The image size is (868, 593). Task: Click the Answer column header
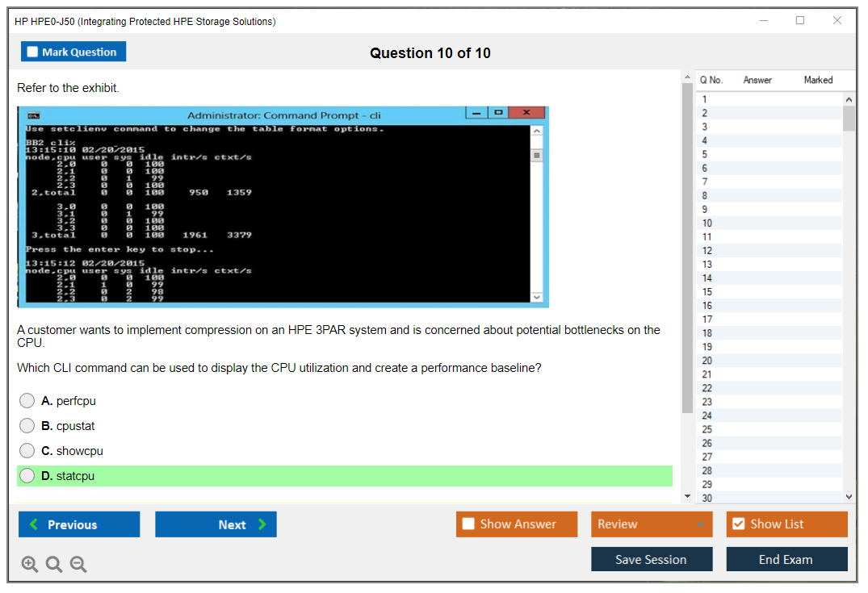click(x=757, y=80)
